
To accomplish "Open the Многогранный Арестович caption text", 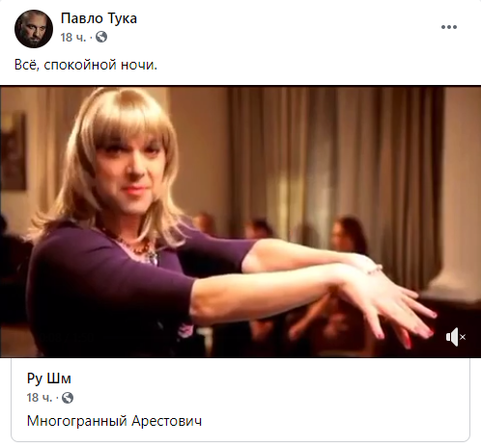I will click(114, 421).
